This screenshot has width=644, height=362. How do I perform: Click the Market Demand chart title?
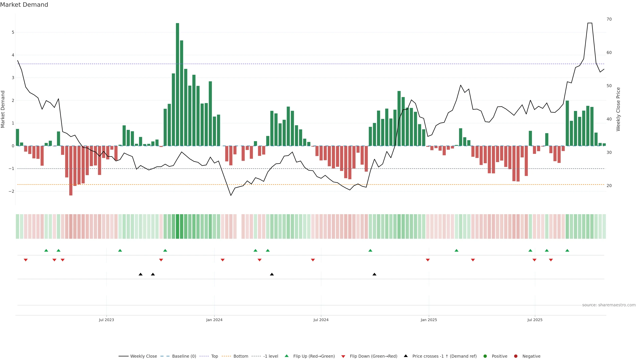(24, 5)
